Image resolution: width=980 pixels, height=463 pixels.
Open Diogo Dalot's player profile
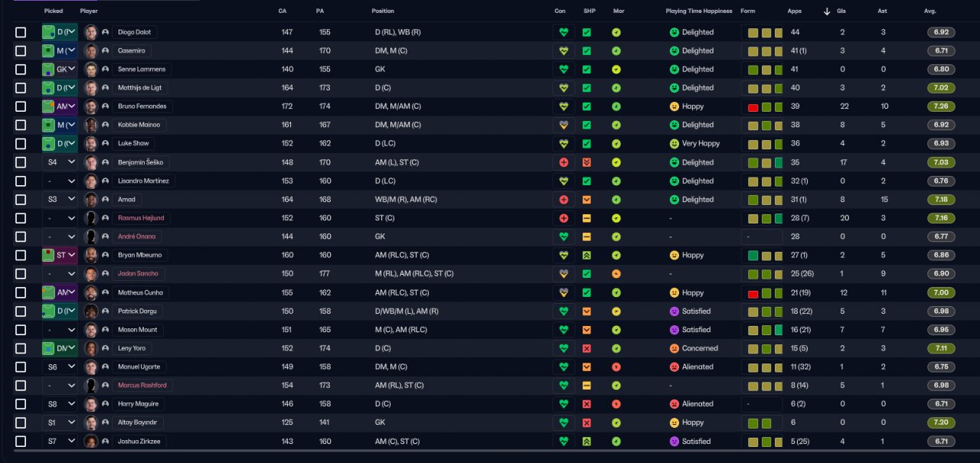[134, 32]
